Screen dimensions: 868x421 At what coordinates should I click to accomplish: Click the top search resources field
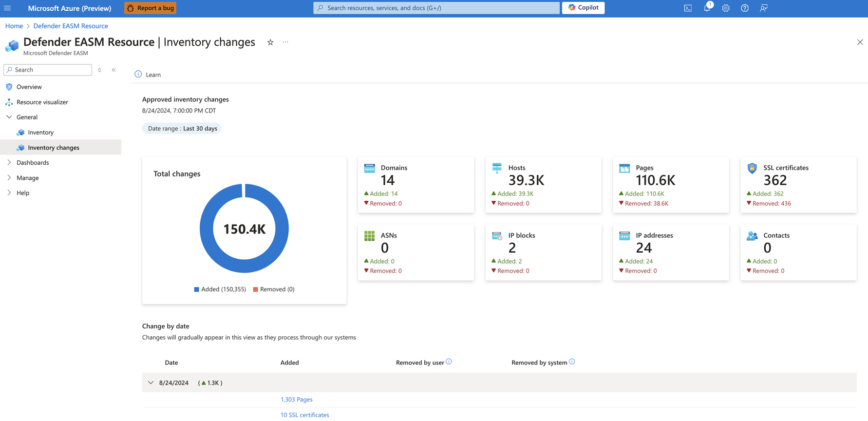coord(436,8)
